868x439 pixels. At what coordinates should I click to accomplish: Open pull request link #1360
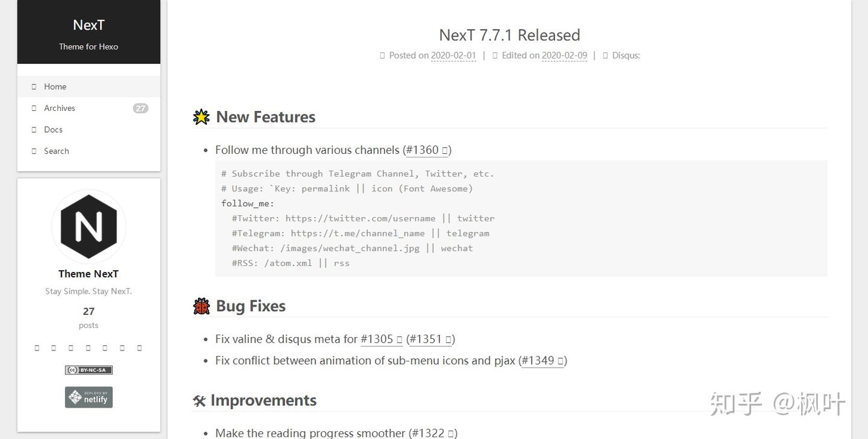[x=426, y=150]
